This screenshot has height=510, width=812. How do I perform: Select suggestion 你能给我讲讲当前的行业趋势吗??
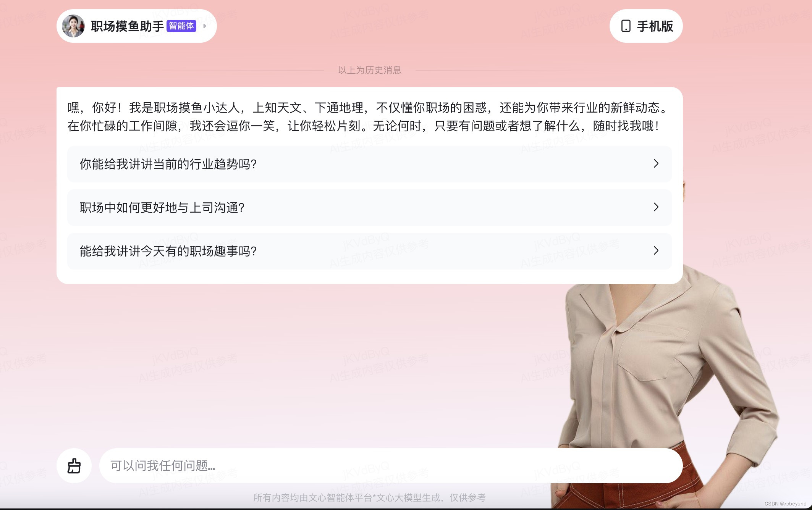pos(168,164)
